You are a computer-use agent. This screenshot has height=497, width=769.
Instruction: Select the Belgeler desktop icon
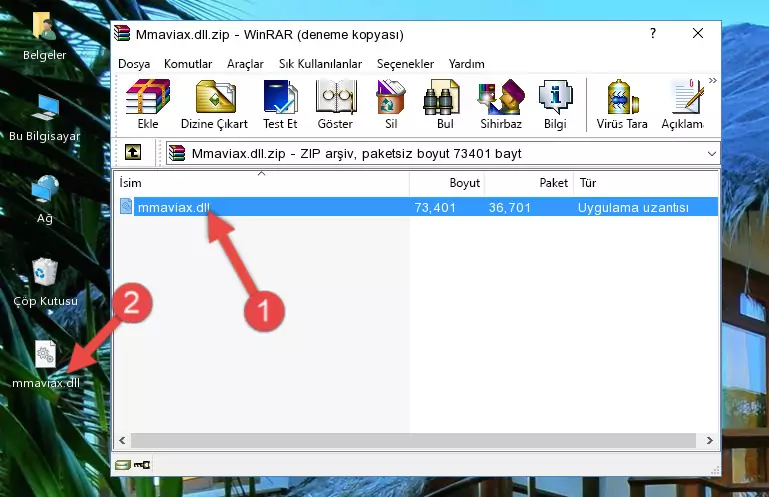(x=44, y=37)
